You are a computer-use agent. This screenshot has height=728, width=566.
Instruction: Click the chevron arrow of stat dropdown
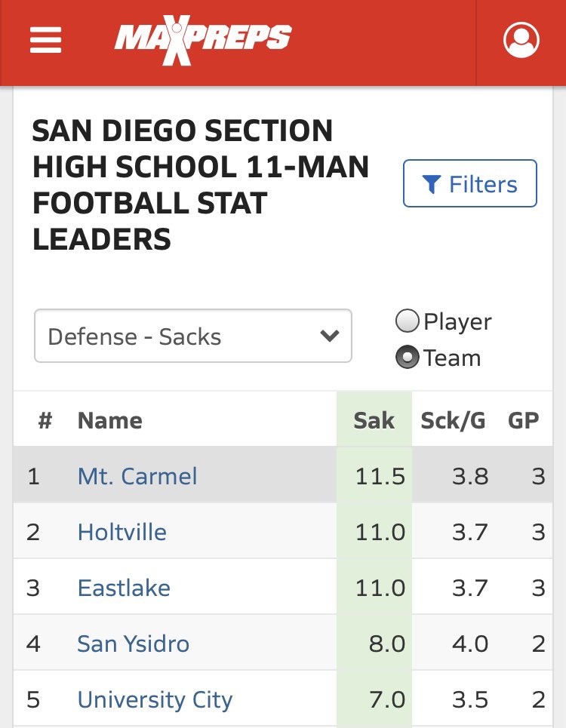(x=330, y=336)
